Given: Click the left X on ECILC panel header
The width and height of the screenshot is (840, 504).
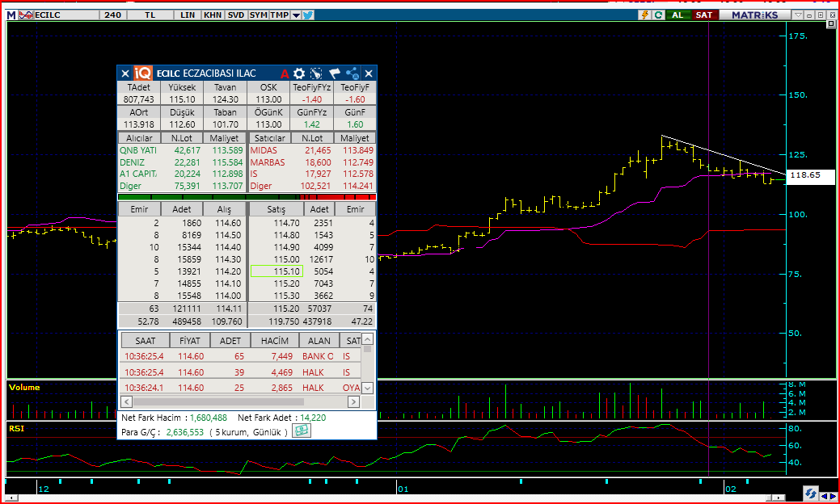Looking at the screenshot, I should click(x=125, y=73).
